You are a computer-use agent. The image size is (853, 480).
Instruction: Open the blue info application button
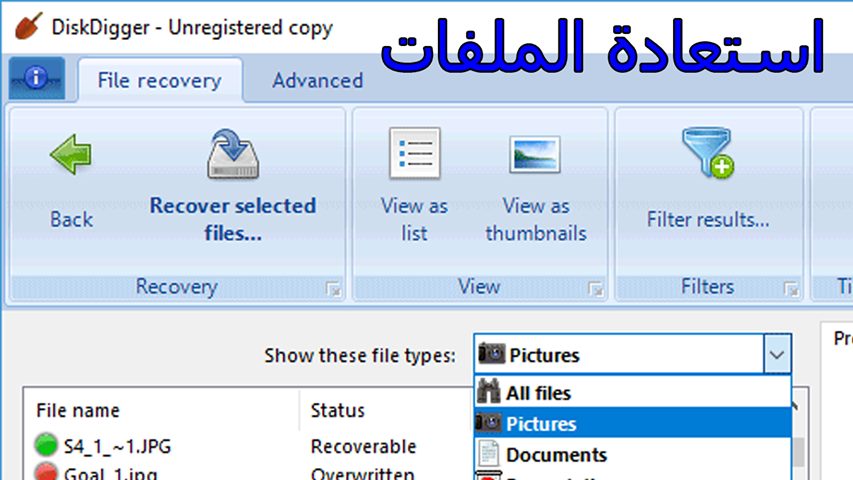coord(37,78)
